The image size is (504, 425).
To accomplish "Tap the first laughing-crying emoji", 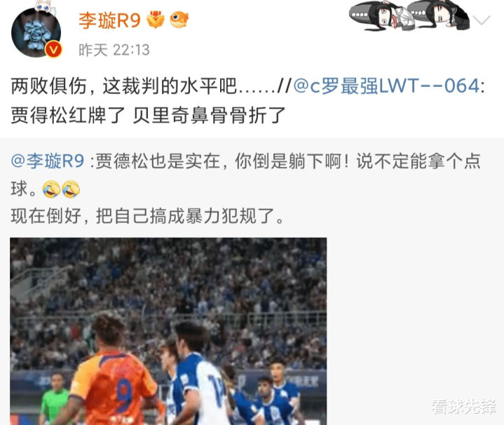I will click(51, 189).
